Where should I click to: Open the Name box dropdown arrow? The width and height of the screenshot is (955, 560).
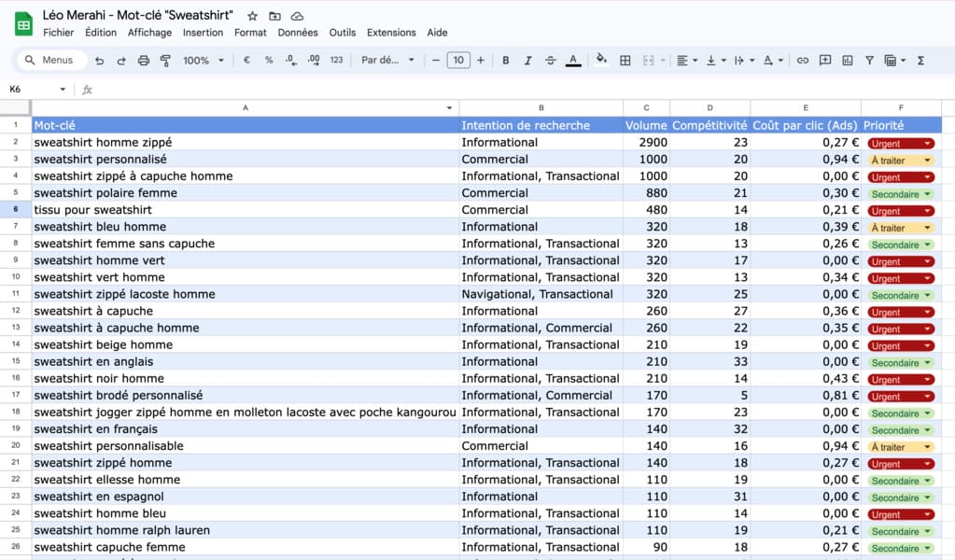tap(63, 90)
